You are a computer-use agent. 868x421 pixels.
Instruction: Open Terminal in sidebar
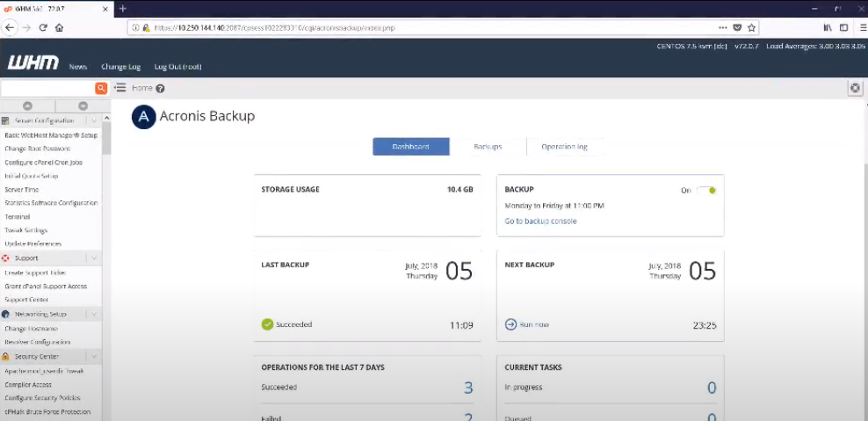click(18, 216)
